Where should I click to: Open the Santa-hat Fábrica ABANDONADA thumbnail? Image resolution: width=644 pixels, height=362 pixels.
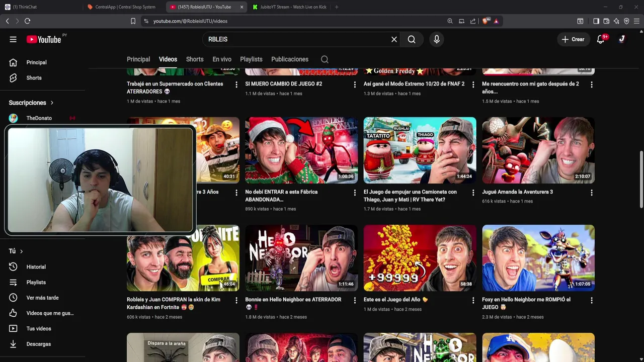pos(301,150)
